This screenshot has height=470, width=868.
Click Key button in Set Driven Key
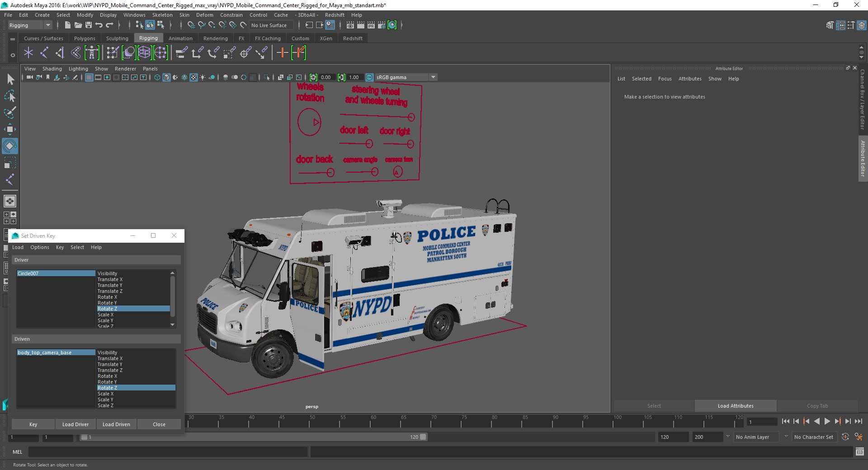(33, 424)
